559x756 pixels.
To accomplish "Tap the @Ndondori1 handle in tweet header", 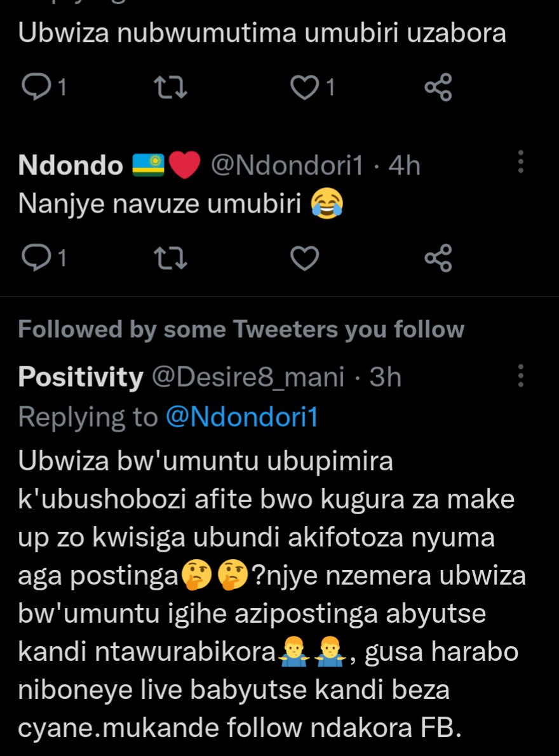I will [x=286, y=166].
